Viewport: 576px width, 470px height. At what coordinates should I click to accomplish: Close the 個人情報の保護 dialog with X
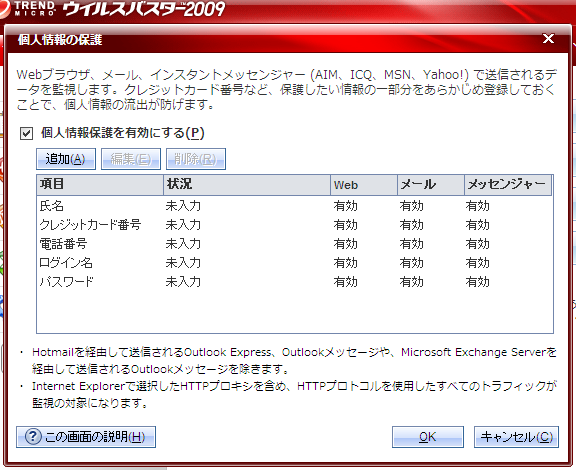coord(548,39)
